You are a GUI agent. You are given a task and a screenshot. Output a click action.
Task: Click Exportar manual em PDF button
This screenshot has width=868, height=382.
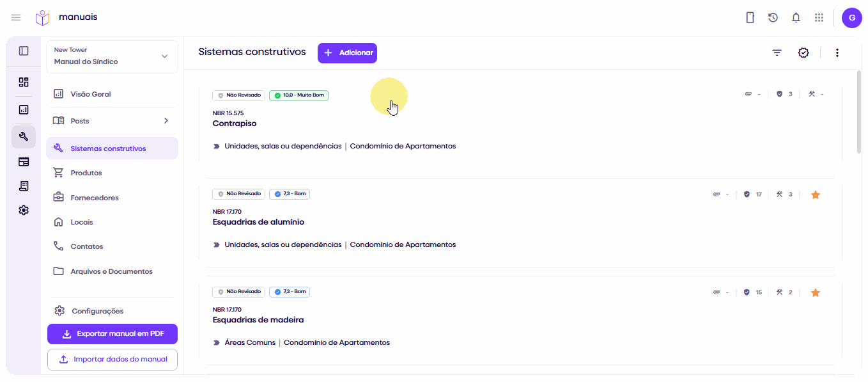[x=112, y=334]
